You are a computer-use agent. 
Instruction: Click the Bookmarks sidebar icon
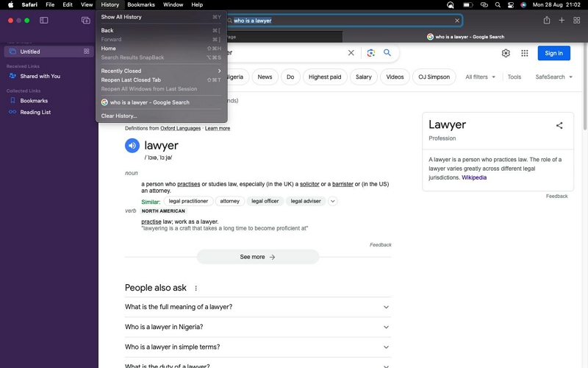click(x=12, y=100)
